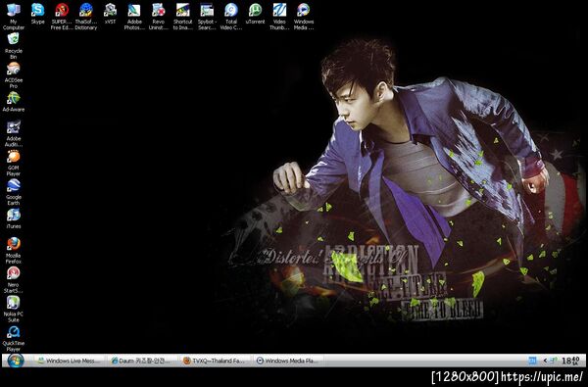Image resolution: width=588 pixels, height=387 pixels.
Task: Click the language bar tray icon
Action: point(532,361)
